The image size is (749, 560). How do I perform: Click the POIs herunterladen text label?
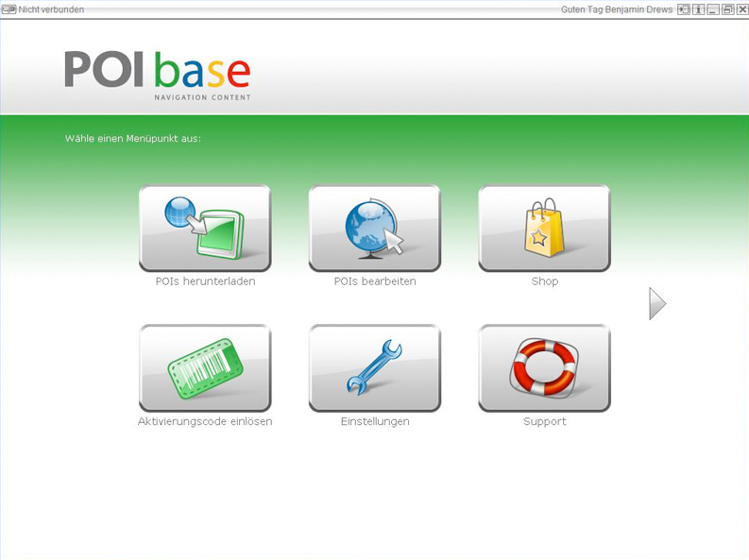click(x=205, y=281)
